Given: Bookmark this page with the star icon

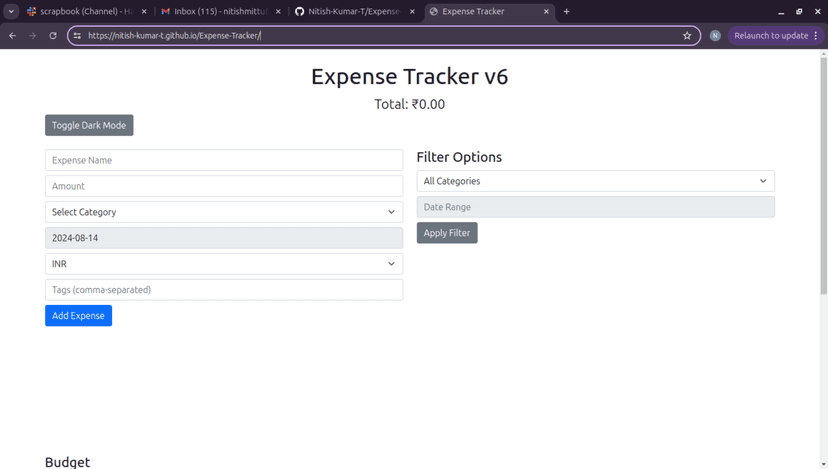Looking at the screenshot, I should [x=687, y=35].
